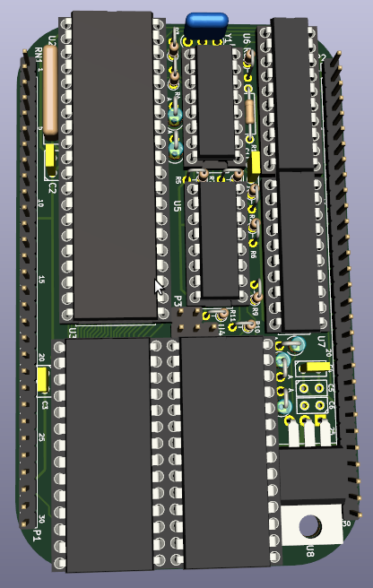
Task: Click the mounting hole in regulator U8
Action: [311, 526]
